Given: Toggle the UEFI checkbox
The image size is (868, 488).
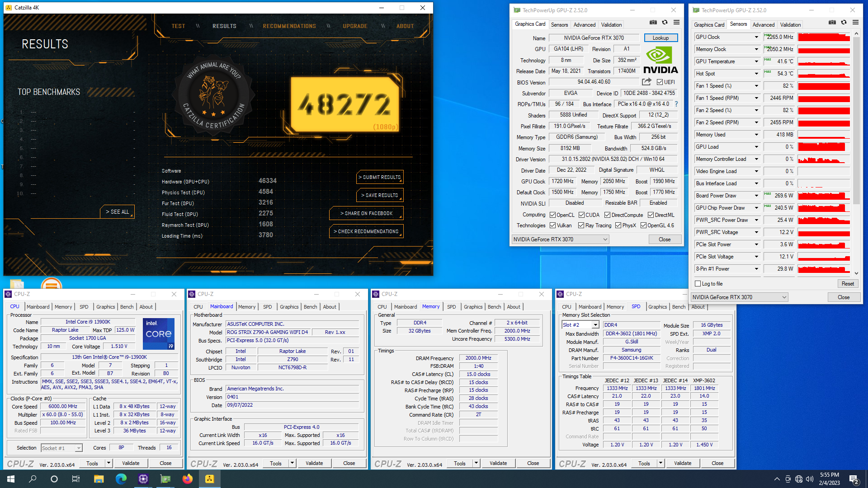Looking at the screenshot, I should click(660, 82).
